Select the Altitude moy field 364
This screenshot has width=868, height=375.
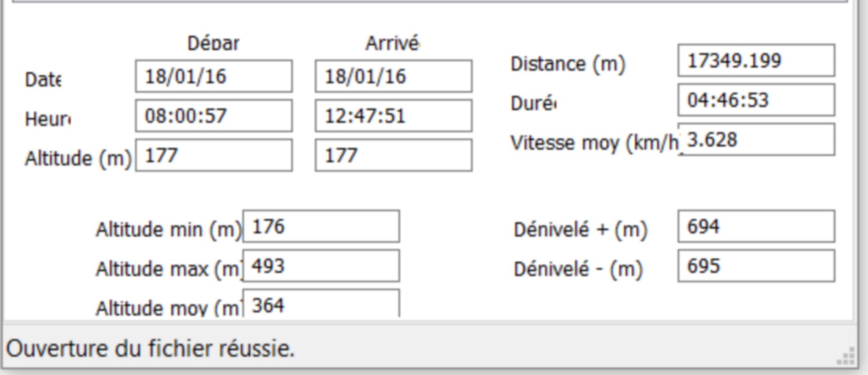[321, 303]
